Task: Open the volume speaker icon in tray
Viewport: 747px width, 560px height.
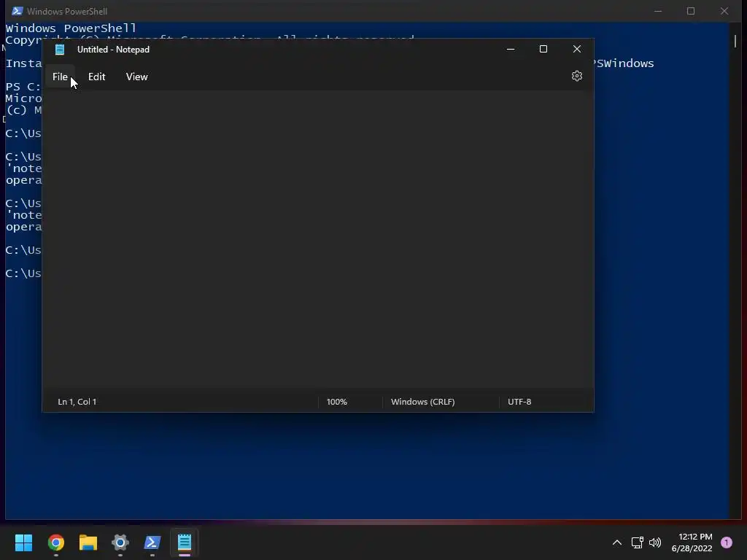Action: coord(655,542)
